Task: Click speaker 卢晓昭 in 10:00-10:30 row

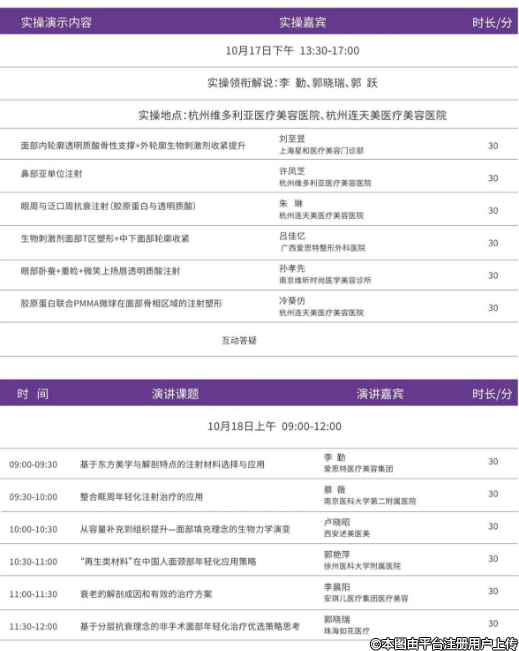Action: (337, 521)
